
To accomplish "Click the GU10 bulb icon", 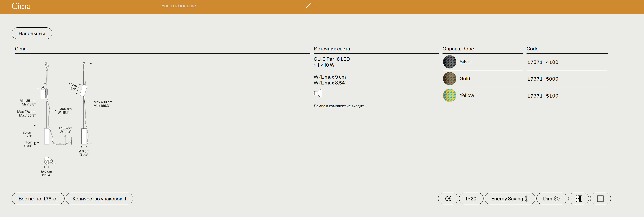I will point(318,93).
